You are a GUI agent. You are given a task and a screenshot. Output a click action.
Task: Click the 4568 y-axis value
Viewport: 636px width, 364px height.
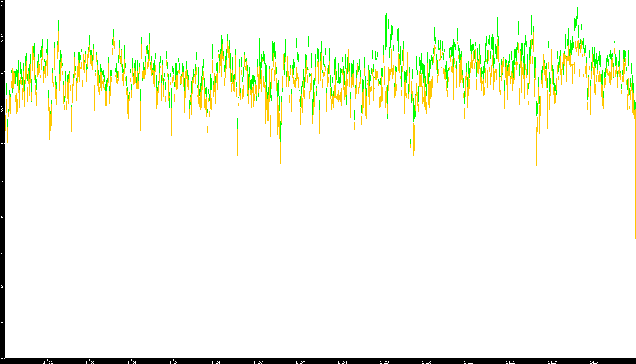coord(2,74)
